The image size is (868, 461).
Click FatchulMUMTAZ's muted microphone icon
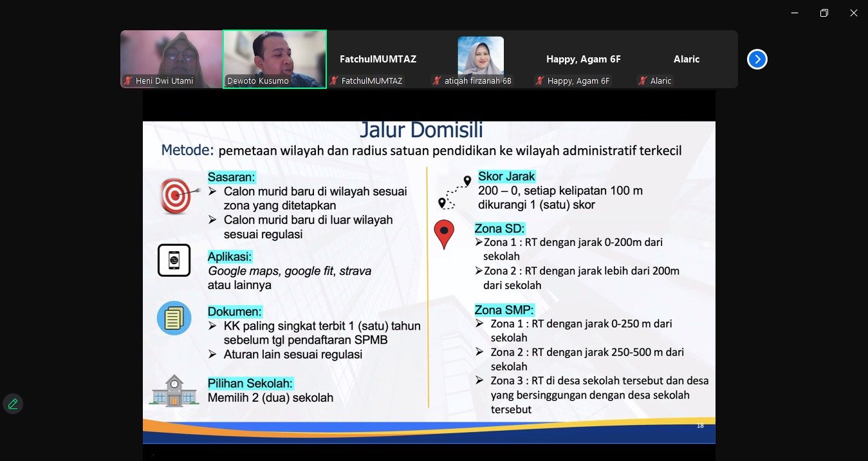tap(335, 81)
